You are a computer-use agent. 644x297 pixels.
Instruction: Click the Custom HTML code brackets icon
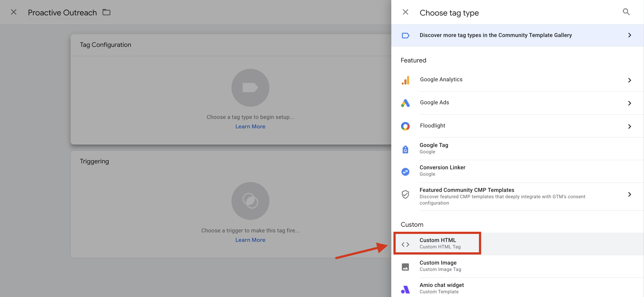pos(405,244)
